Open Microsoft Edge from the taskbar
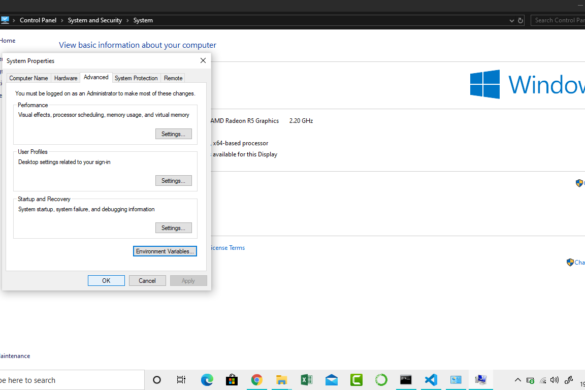The width and height of the screenshot is (585, 390). tap(207, 380)
